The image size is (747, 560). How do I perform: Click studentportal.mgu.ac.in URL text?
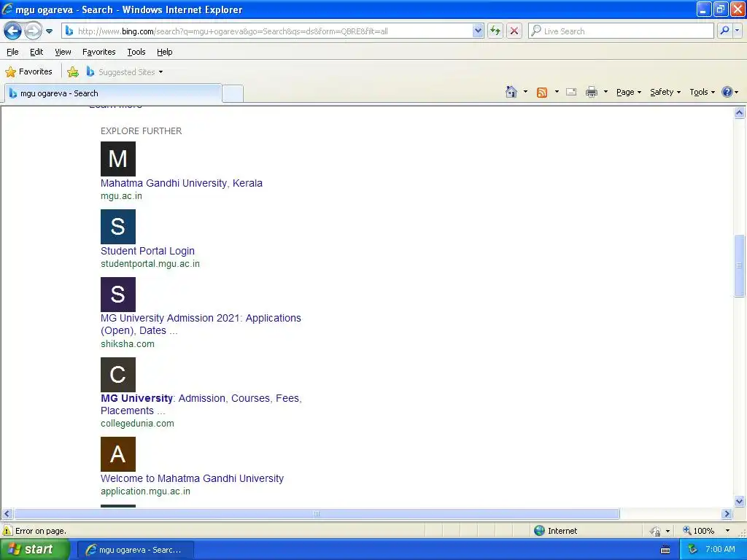tap(150, 264)
